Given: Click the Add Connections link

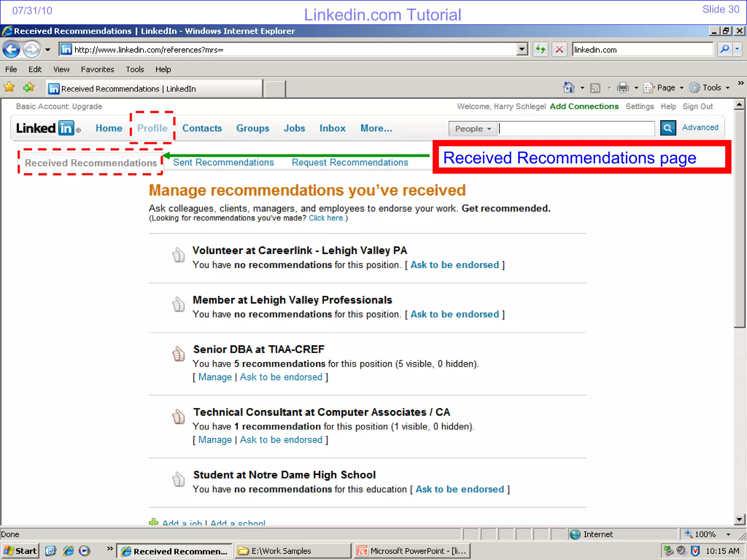Looking at the screenshot, I should 584,106.
